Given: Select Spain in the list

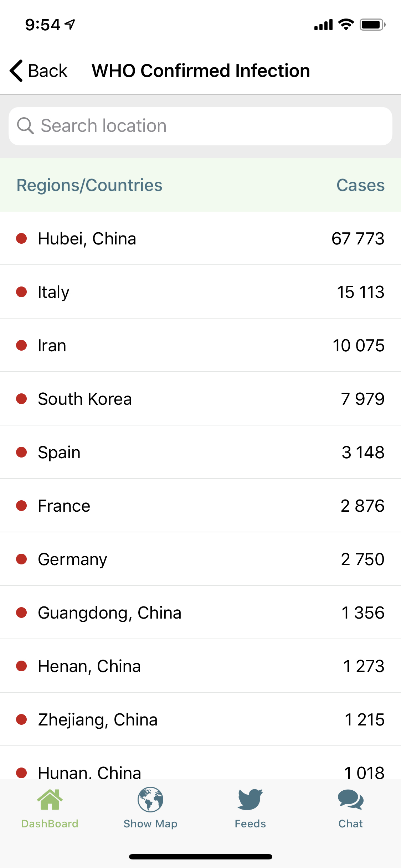Looking at the screenshot, I should tap(200, 452).
